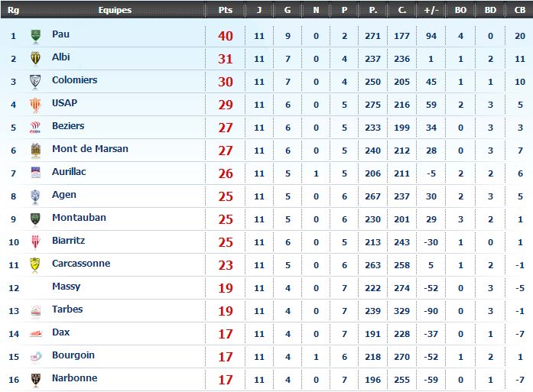Click the Agen team logo
The image size is (533, 392).
35,196
